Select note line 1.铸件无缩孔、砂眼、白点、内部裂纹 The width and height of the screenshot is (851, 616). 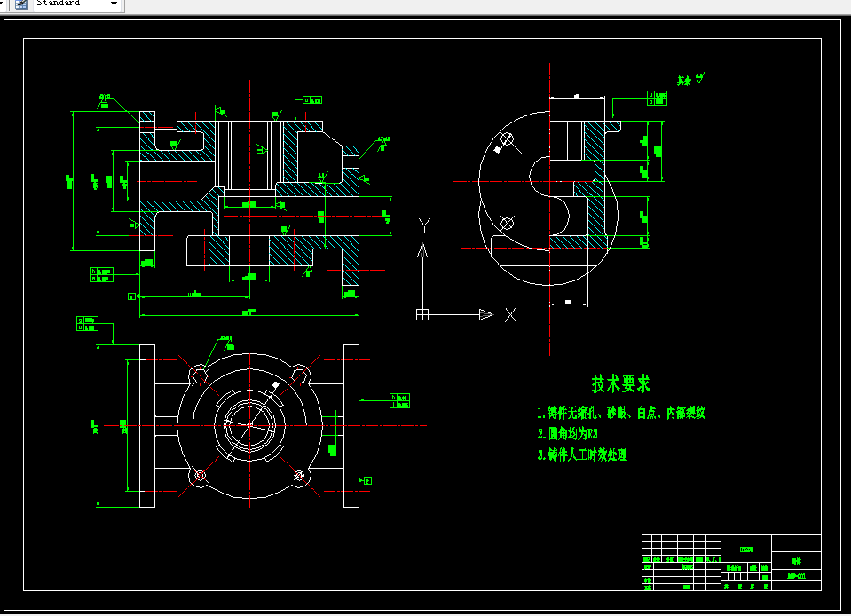click(x=621, y=413)
